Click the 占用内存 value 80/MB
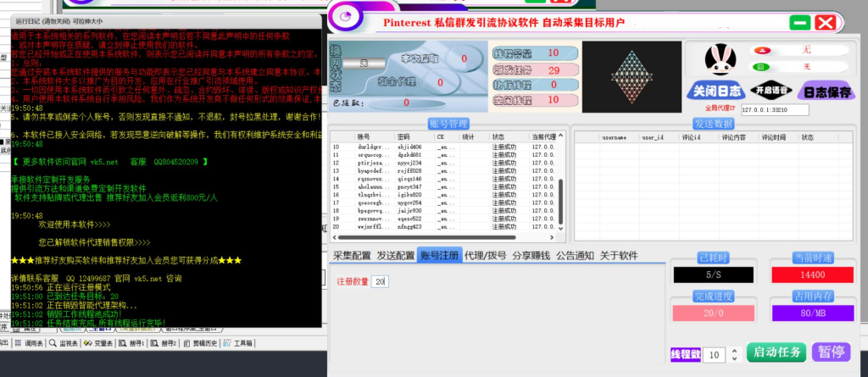This screenshot has height=377, width=868. point(813,313)
